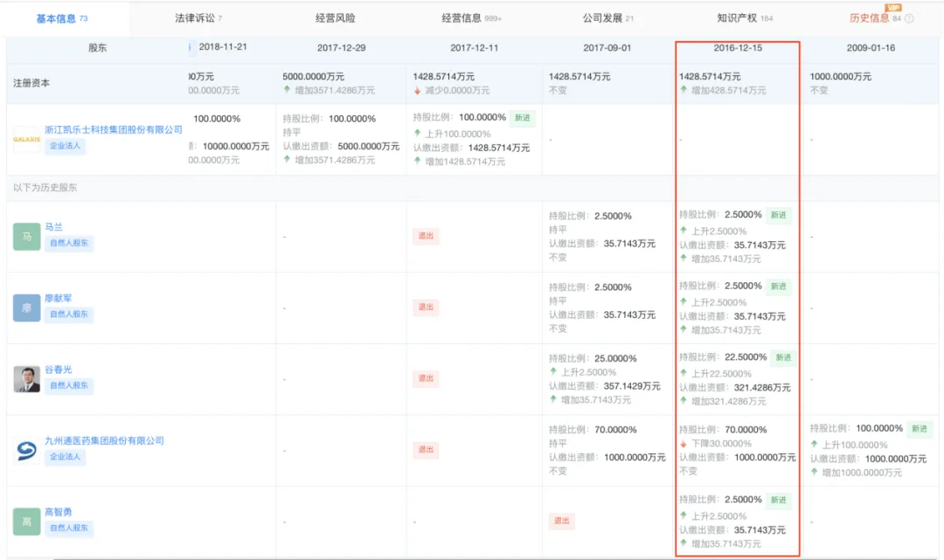Click the green 马 avatar icon

pyautogui.click(x=26, y=236)
